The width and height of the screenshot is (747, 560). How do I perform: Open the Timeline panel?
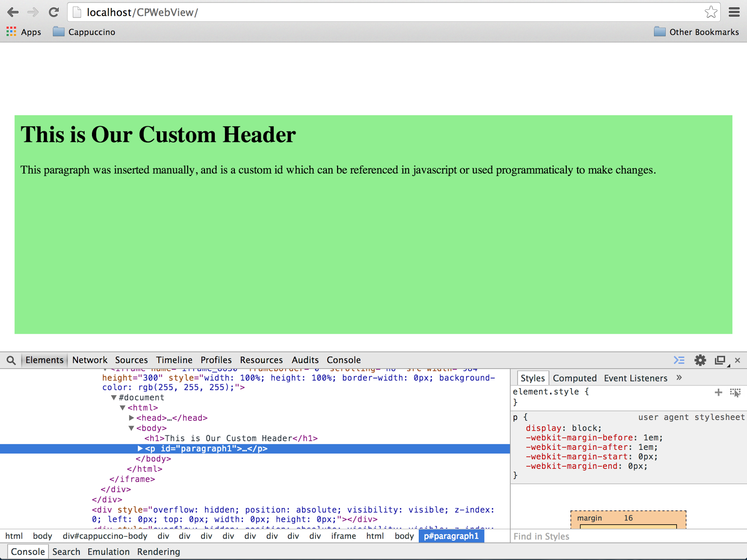(x=174, y=360)
